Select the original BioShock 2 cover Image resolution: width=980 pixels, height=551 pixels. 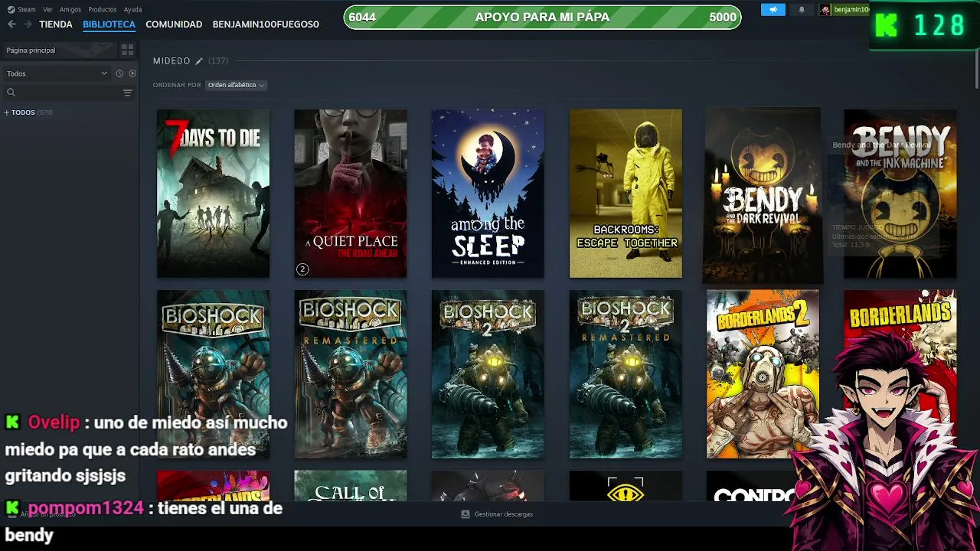[488, 374]
